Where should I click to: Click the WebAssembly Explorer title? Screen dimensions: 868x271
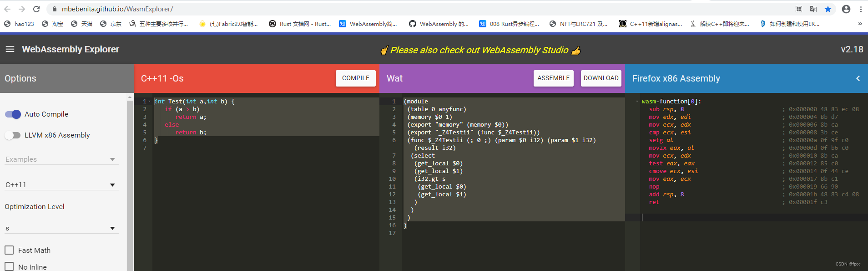[x=71, y=49]
